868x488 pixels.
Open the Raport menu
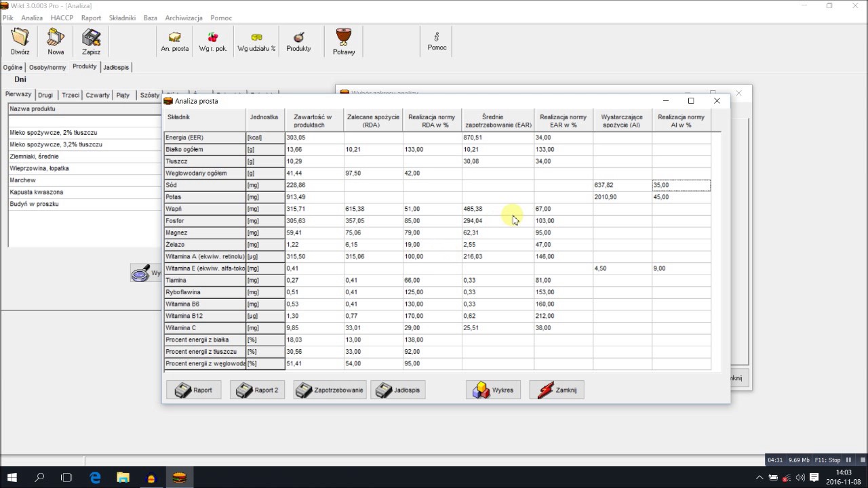[91, 18]
